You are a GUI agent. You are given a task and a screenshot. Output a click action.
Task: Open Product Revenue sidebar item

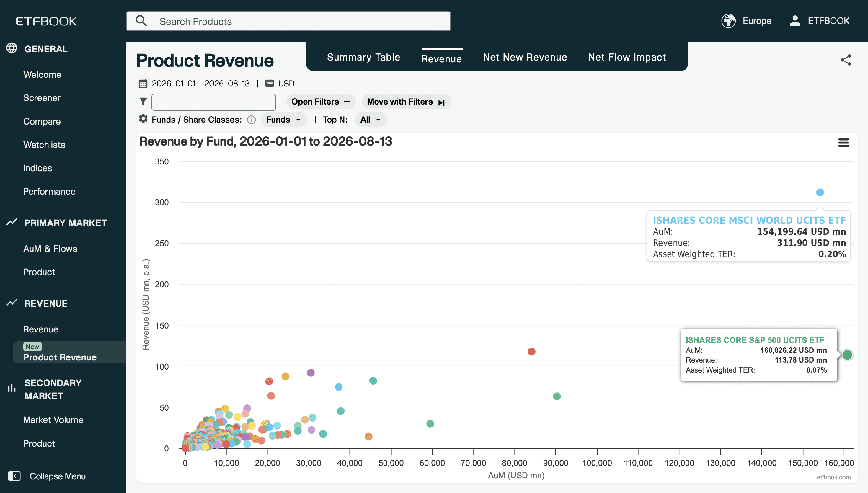[x=69, y=352]
